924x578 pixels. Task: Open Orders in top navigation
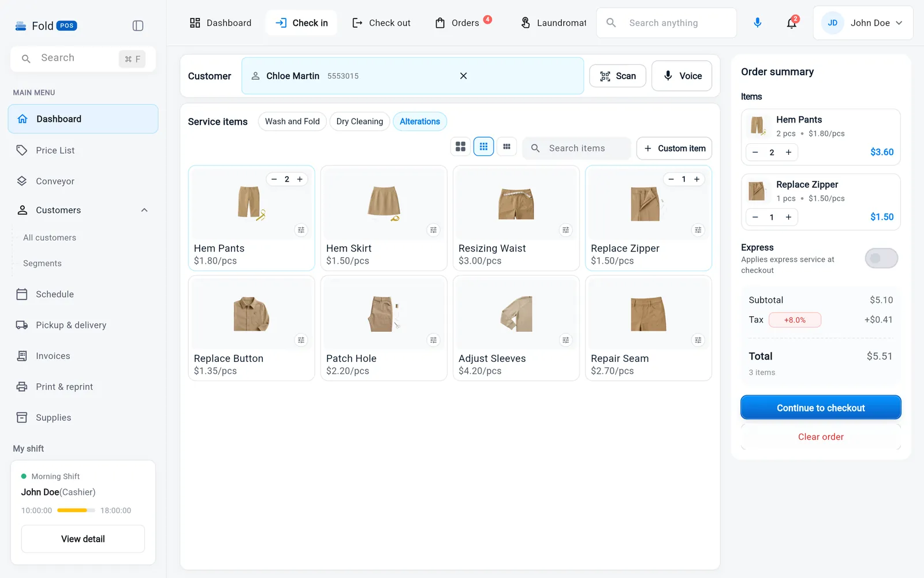[463, 23]
